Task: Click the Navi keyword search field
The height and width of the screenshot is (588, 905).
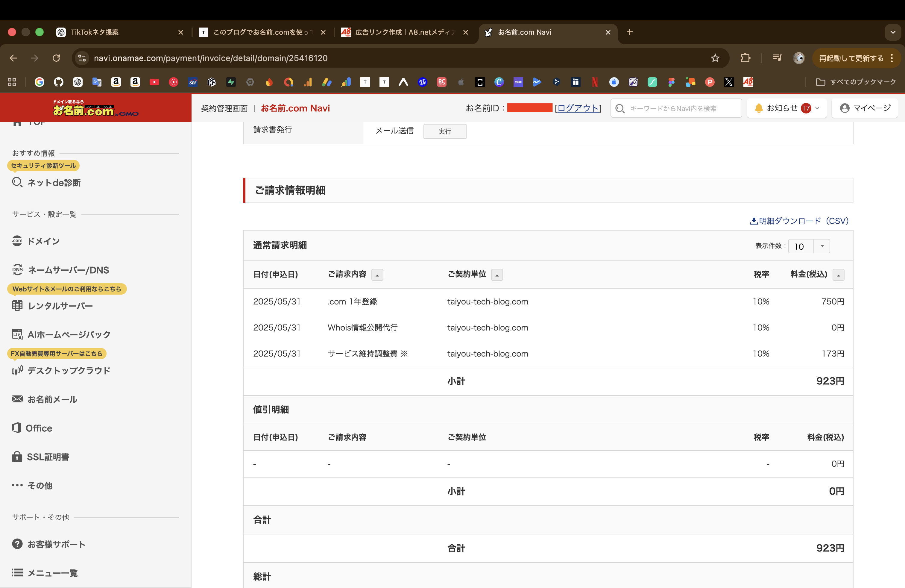Action: coord(681,108)
